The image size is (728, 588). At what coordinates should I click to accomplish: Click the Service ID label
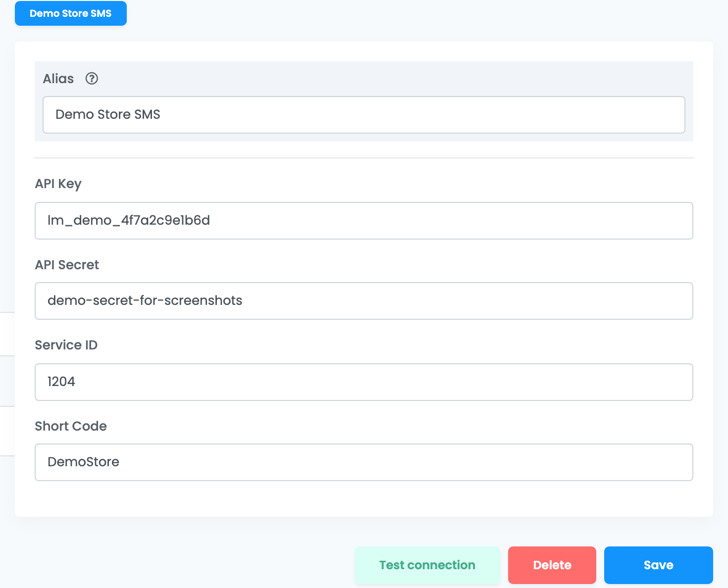click(66, 345)
